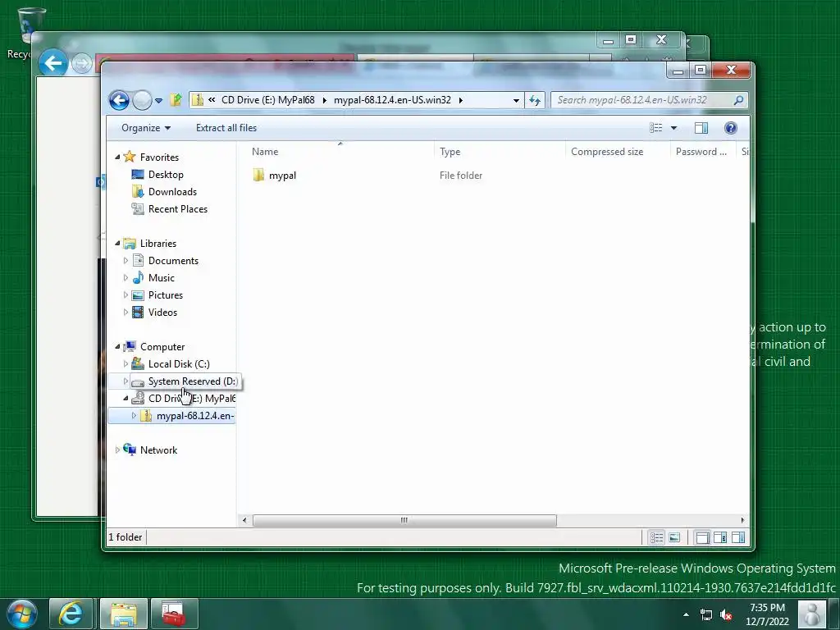Open Network in navigation pane
Screen dimensions: 840x630
point(158,450)
